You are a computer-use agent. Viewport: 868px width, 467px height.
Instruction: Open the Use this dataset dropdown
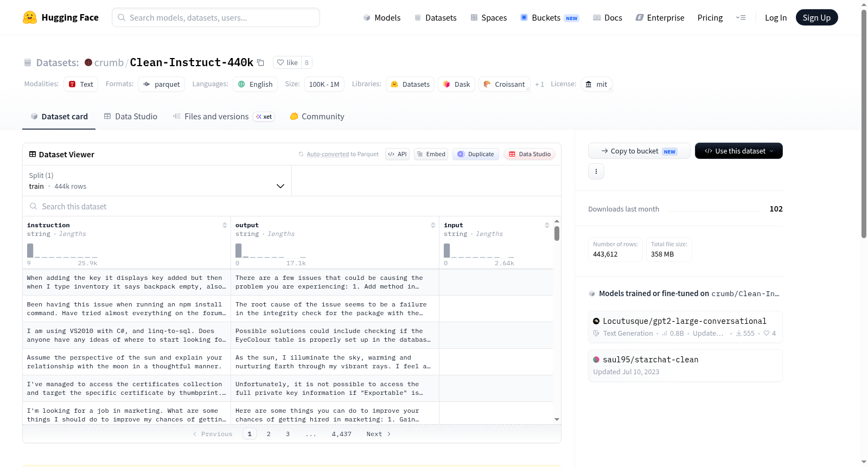(x=738, y=151)
